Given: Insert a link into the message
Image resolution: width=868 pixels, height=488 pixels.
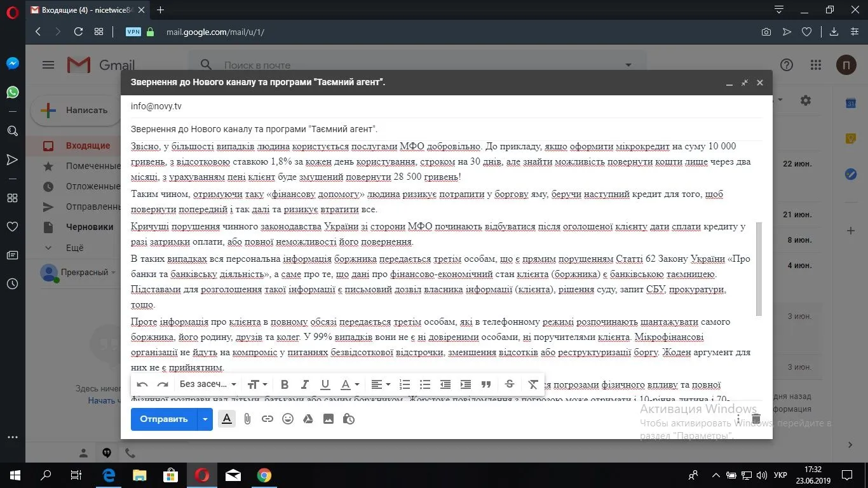Looking at the screenshot, I should pos(268,419).
